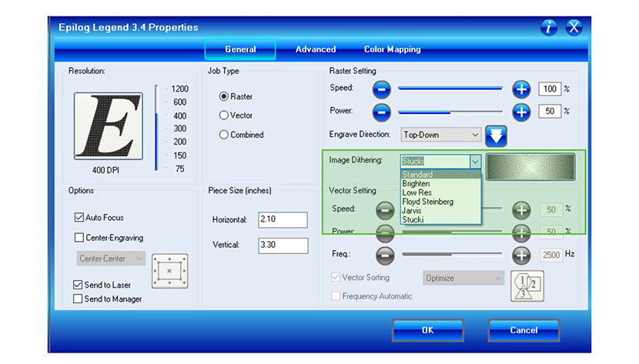639x364 pixels.
Task: Click the blue info icon in title bar
Action: click(549, 28)
